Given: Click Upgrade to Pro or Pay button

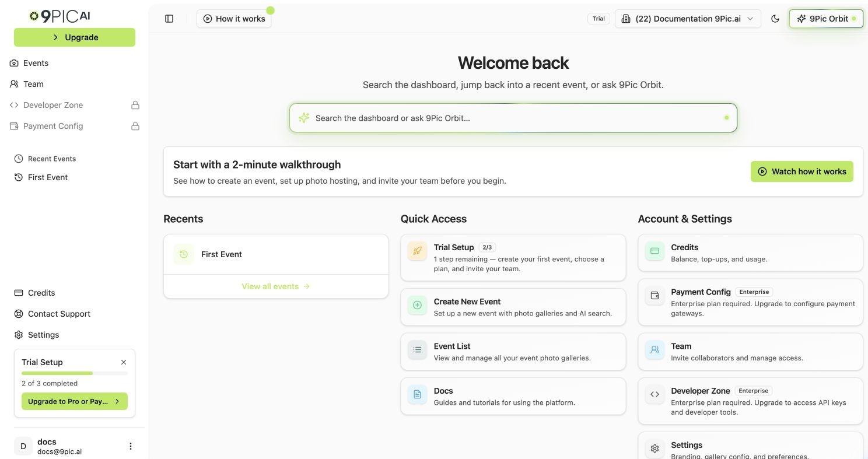Looking at the screenshot, I should click(75, 401).
